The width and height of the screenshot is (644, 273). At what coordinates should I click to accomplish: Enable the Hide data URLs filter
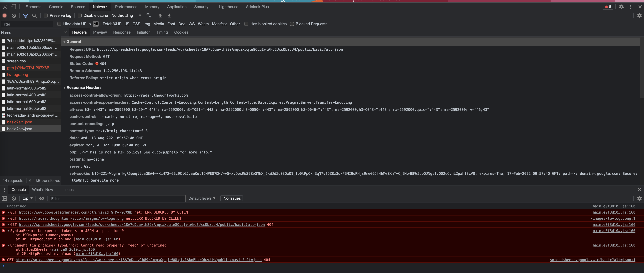59,24
